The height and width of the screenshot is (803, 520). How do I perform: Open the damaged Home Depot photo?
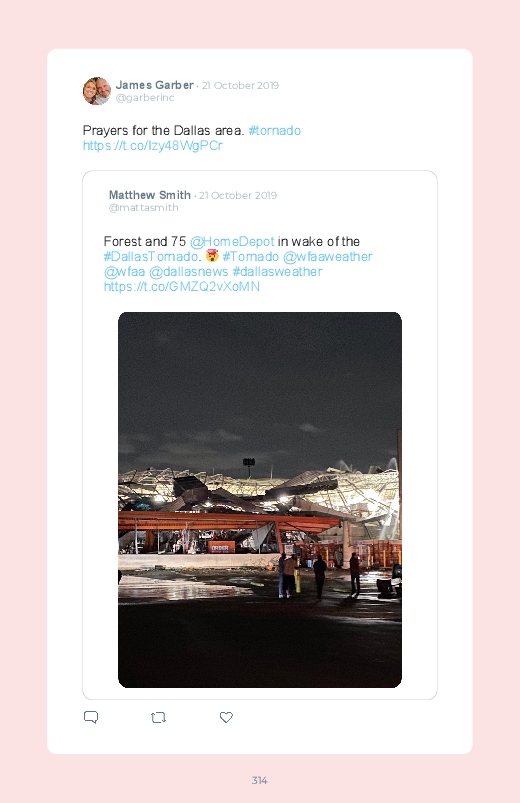[x=260, y=500]
